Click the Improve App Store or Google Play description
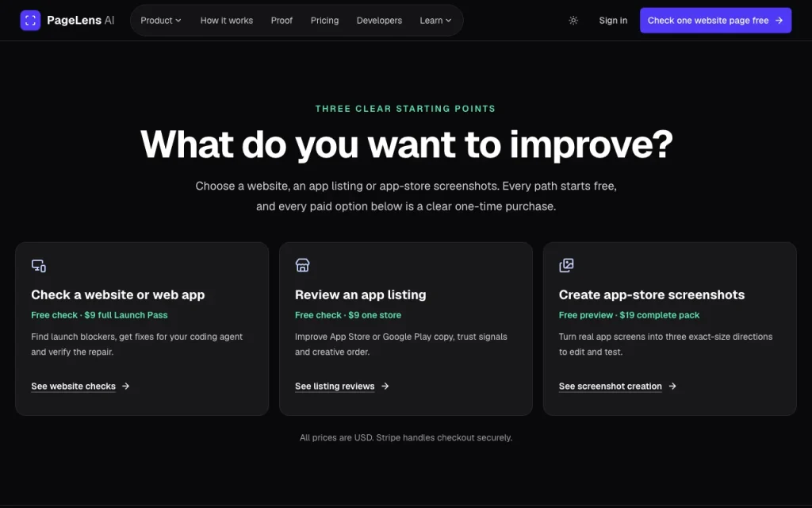 point(401,344)
